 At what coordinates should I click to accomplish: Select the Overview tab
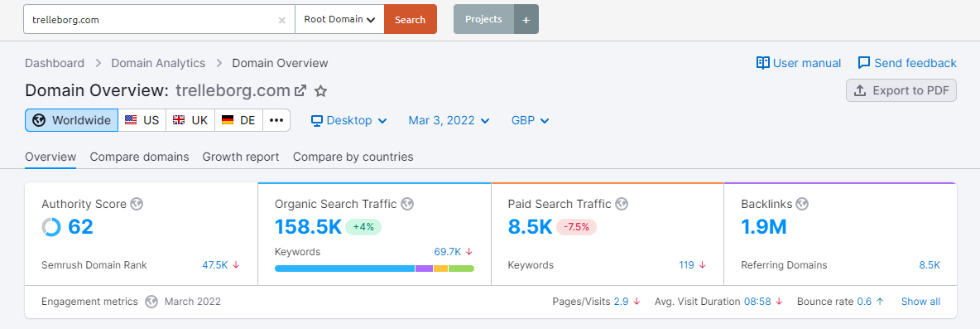point(50,157)
